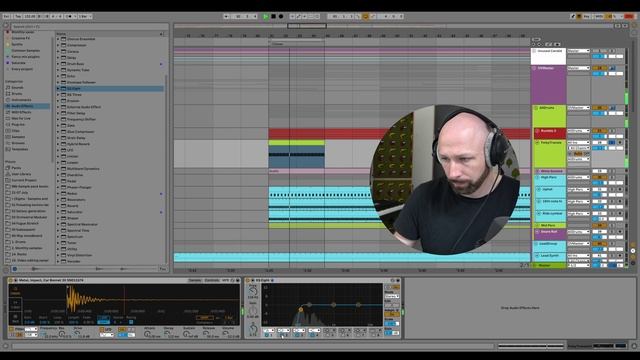Collapse the LeadGroup group track
640x360 pixels.
click(536, 244)
